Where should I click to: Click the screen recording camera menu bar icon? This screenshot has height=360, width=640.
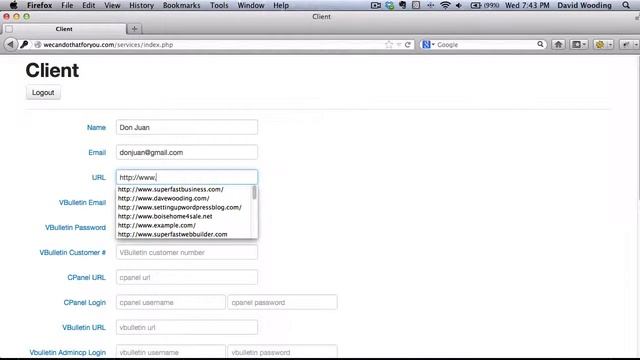click(x=376, y=5)
